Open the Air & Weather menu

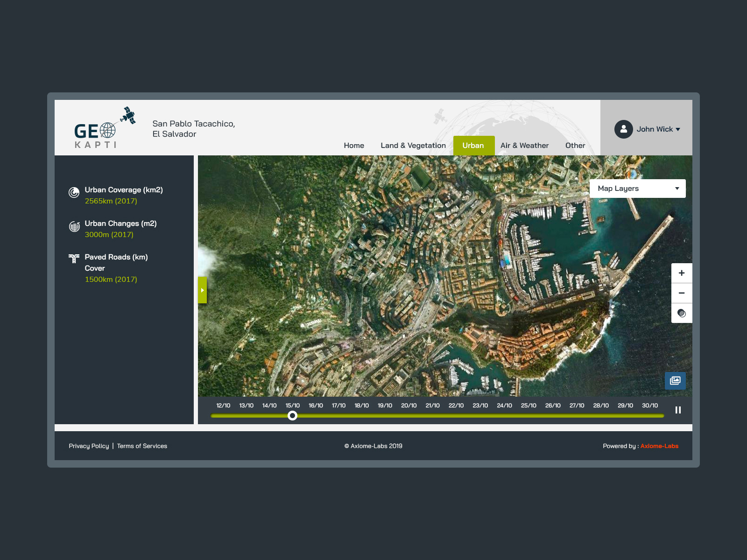[x=524, y=145]
